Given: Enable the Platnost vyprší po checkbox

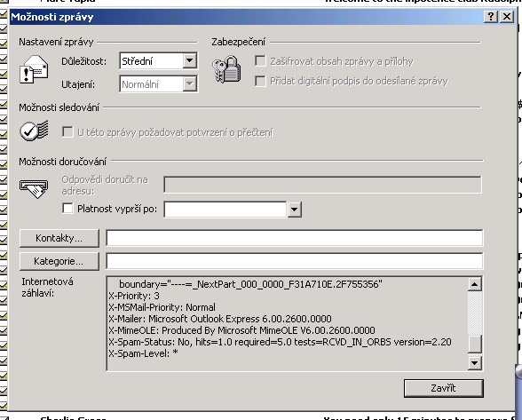Looking at the screenshot, I should (x=67, y=209).
